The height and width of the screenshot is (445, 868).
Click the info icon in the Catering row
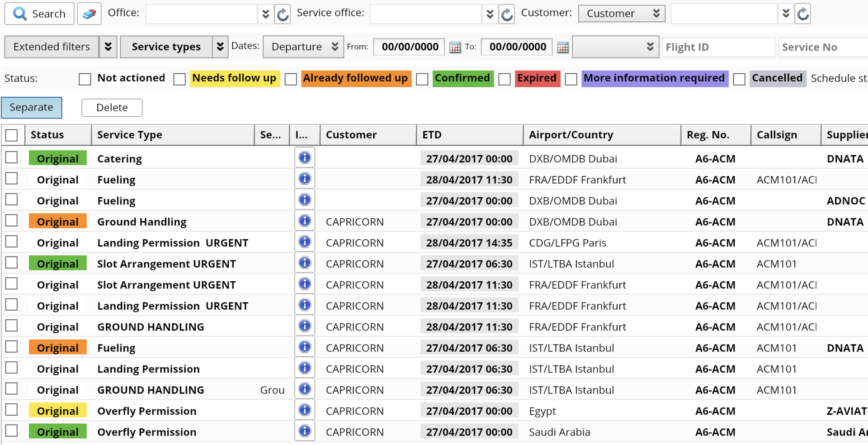tap(305, 158)
